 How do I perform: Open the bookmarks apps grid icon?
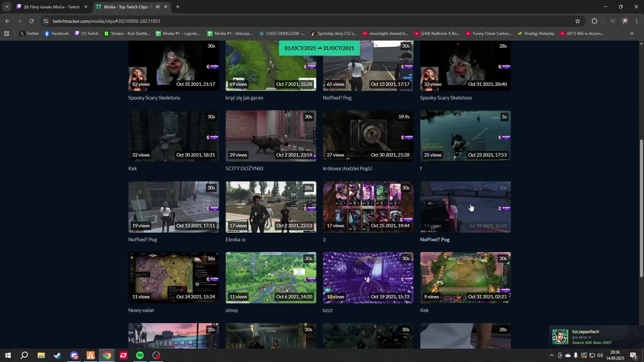pos(7,34)
